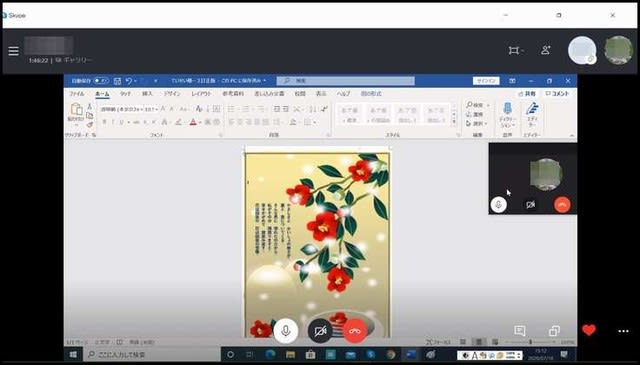The image size is (640, 365).
Task: Open Microsoft Edge from the taskbar
Action: coord(270,354)
